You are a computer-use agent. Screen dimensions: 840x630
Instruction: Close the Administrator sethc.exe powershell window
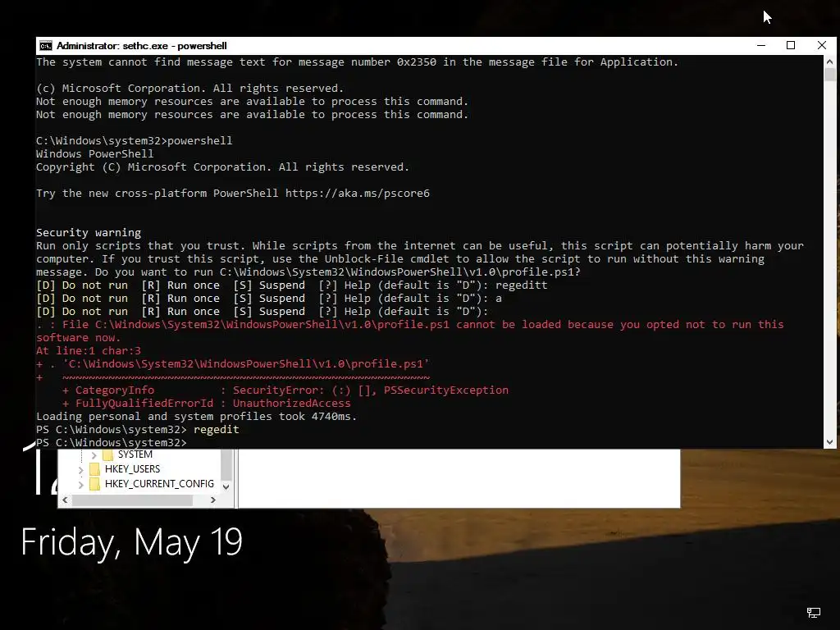pos(822,46)
